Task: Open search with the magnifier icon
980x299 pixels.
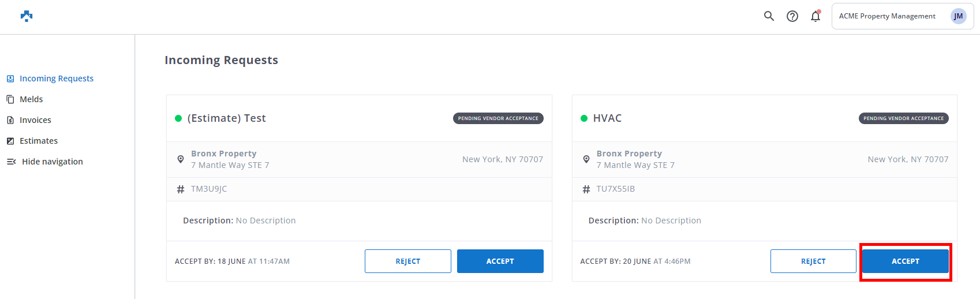Action: 769,16
